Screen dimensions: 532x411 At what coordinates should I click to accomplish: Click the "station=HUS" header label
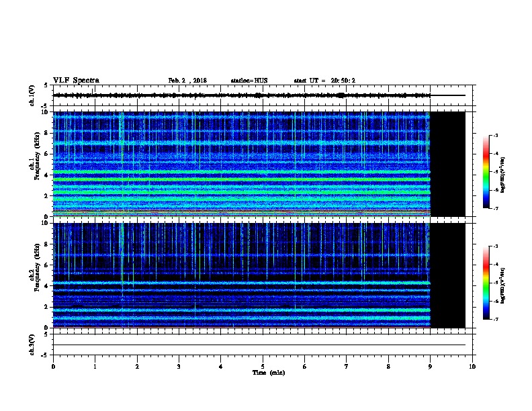point(249,81)
